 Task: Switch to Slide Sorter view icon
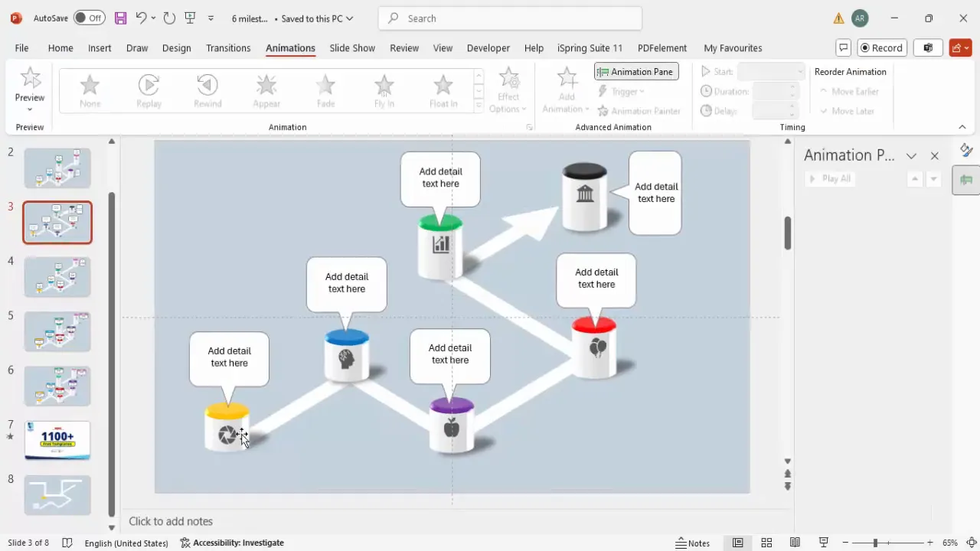pos(766,543)
